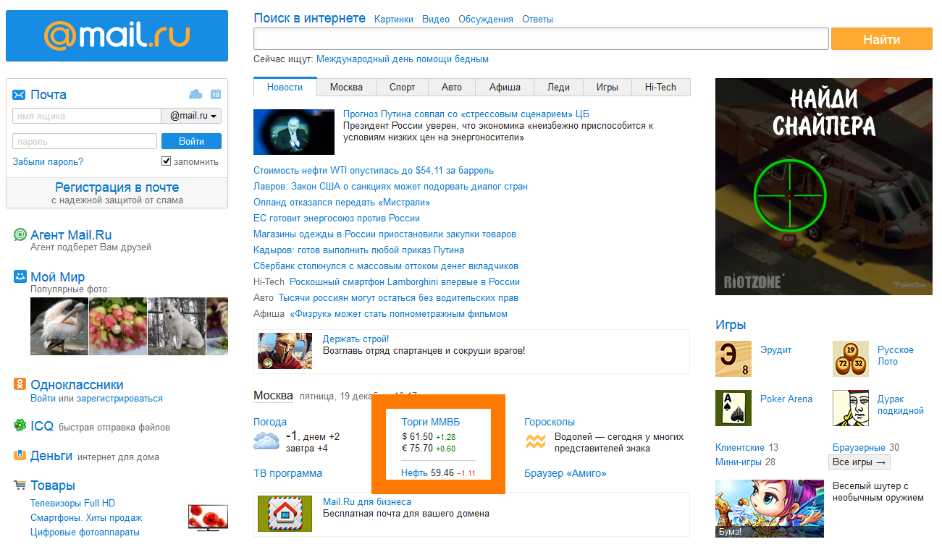This screenshot has width=942, height=560.
Task: Click the Mail.Ru для бизнеса house icon
Action: click(x=285, y=514)
